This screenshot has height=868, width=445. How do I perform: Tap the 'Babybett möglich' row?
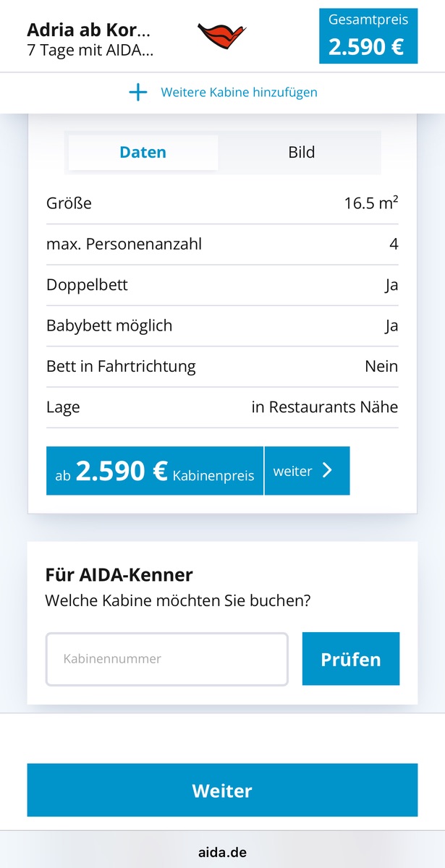click(222, 325)
